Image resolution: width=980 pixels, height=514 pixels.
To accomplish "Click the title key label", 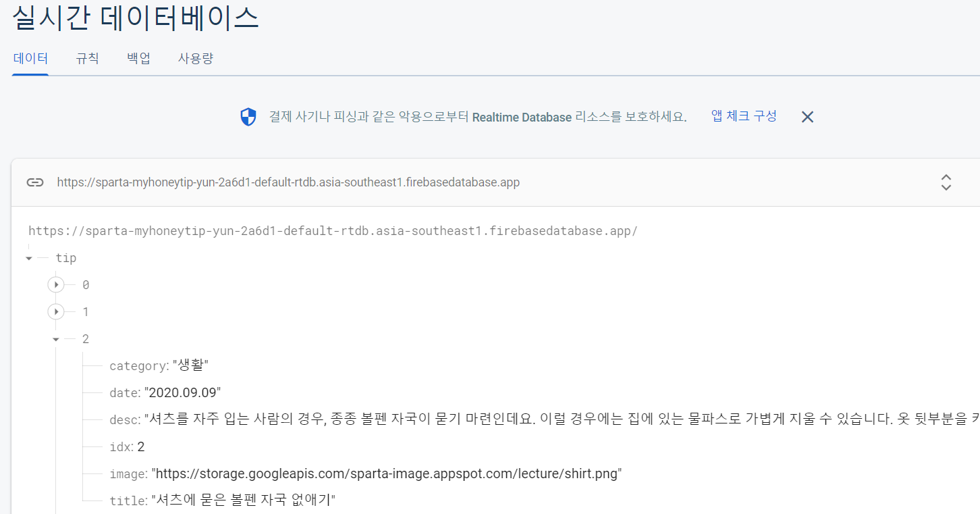I will pyautogui.click(x=127, y=500).
